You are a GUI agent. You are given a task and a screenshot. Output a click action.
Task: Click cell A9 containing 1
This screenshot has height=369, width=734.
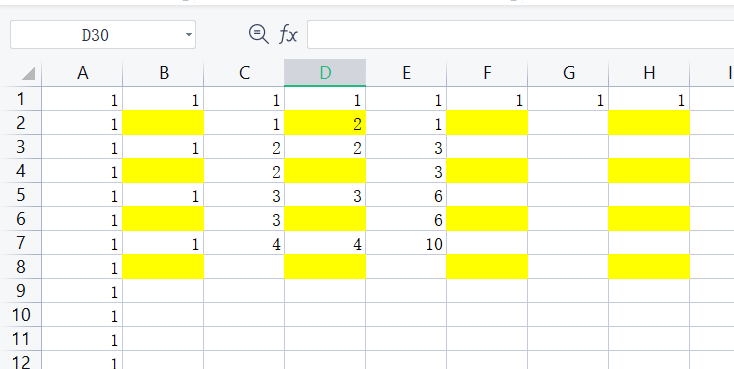[82, 290]
